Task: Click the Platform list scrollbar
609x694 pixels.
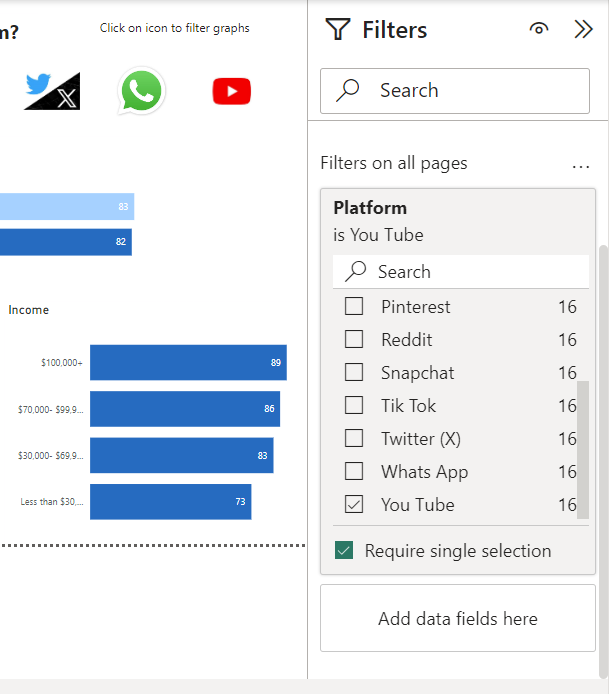Action: click(584, 450)
